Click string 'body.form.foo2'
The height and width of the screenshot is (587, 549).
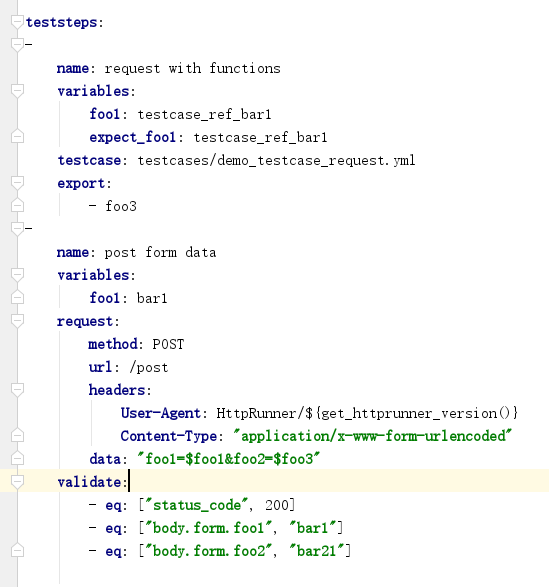pyautogui.click(x=209, y=551)
